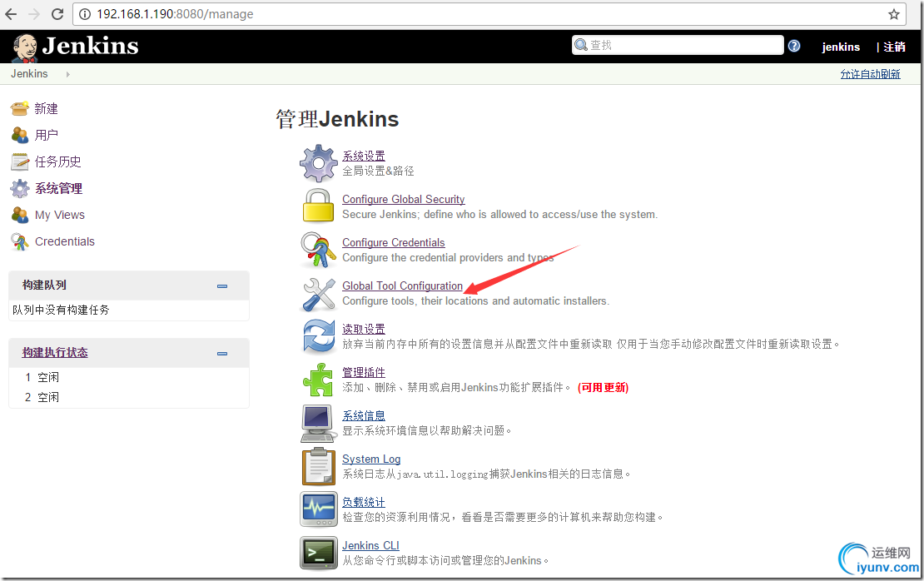Click the padlock icon for Global Security
Image resolution: width=924 pixels, height=581 pixels.
point(318,206)
